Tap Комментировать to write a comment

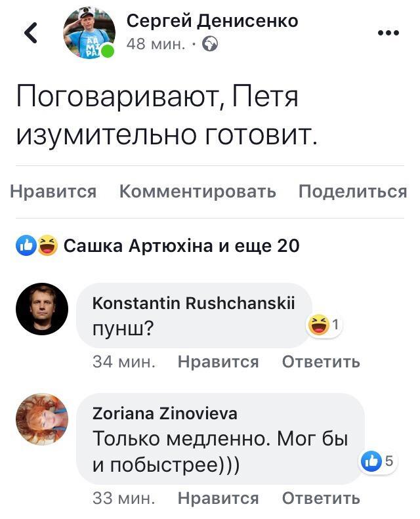pos(198,192)
